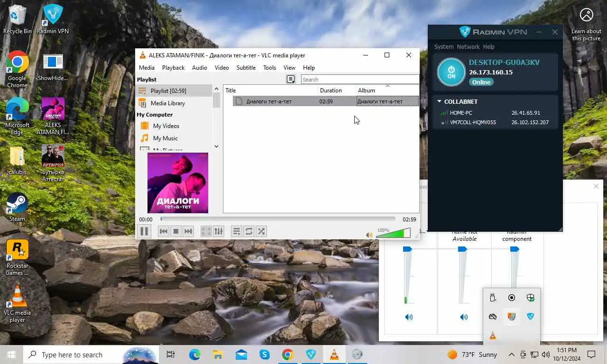Set VLC volume on the green volume slider
The height and width of the screenshot is (364, 607).
tap(393, 233)
